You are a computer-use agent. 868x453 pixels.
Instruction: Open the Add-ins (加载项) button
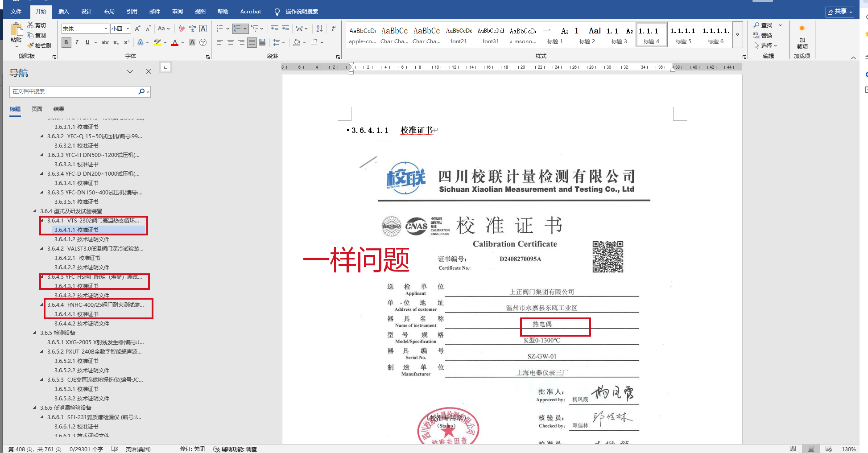coord(802,37)
